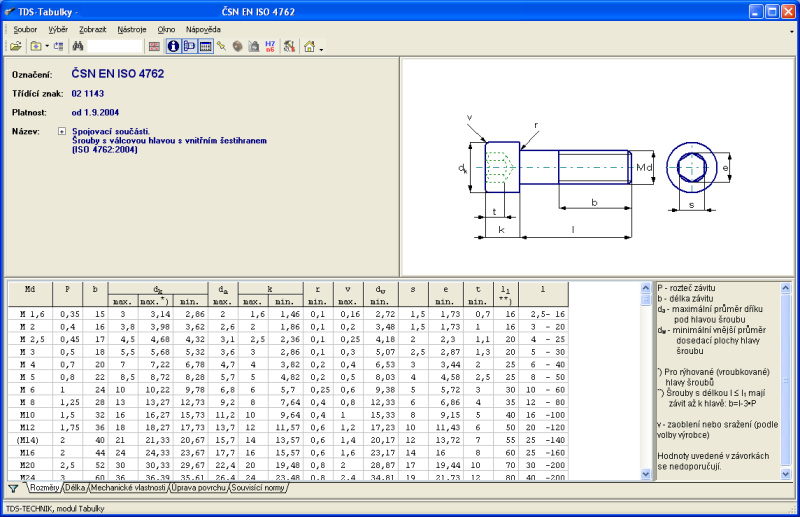Click legend panel scrollbar up arrow
The width and height of the screenshot is (800, 517).
786,288
